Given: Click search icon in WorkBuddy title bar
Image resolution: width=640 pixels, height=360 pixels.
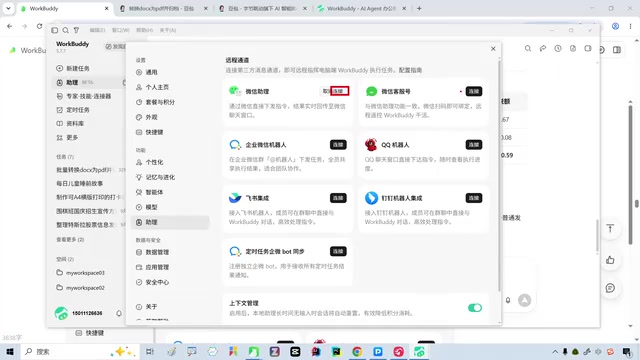Looking at the screenshot, I should (66, 30).
